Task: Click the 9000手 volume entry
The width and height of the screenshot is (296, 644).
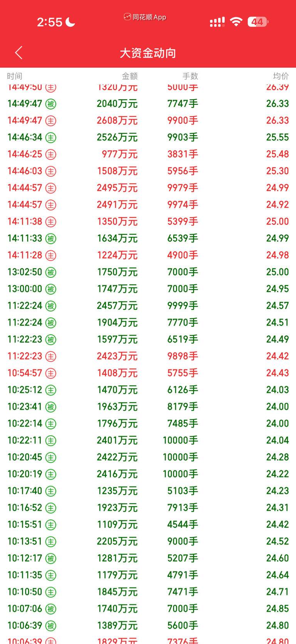Action: point(183,541)
